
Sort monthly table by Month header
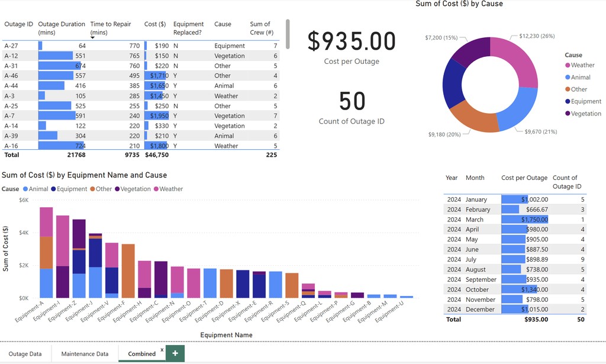pos(475,178)
